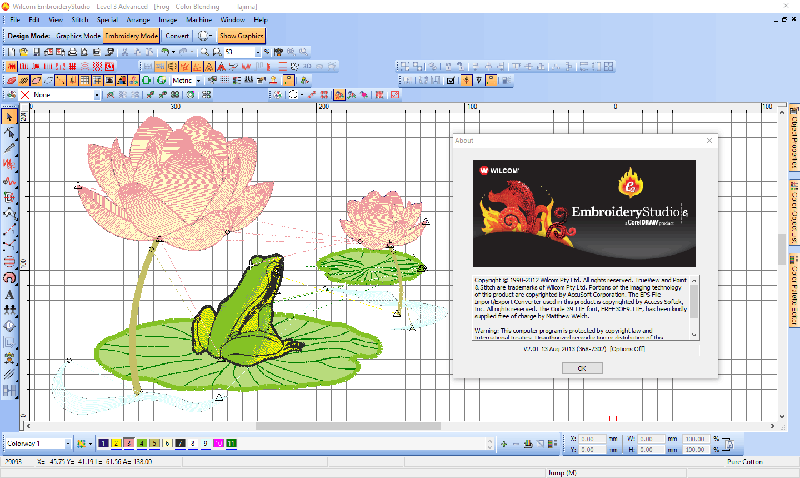This screenshot has height=478, width=800.
Task: Open the Machine menu
Action: point(199,20)
